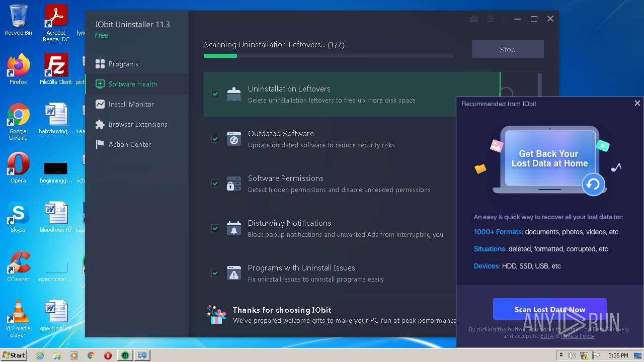
Task: Open Internet Explorer from the taskbar
Action: tap(40, 355)
